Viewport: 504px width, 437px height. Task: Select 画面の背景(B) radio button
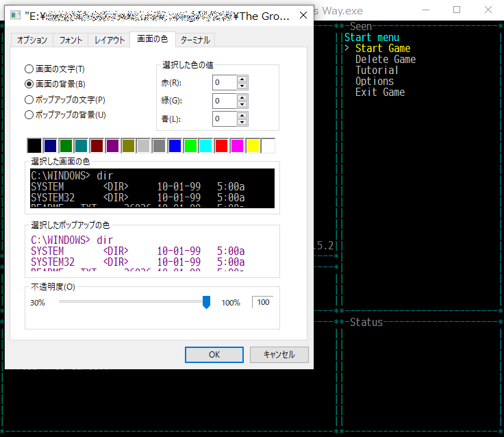pyautogui.click(x=55, y=84)
